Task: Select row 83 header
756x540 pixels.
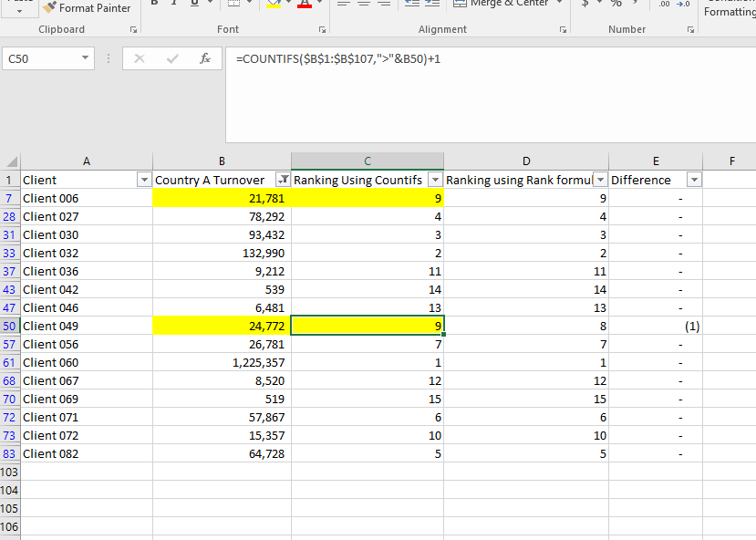Action: (10, 454)
